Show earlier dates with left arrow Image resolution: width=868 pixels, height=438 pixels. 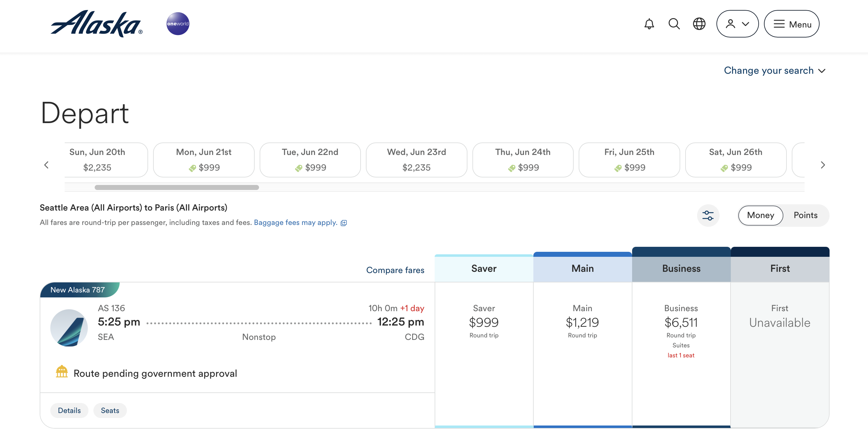click(x=47, y=165)
